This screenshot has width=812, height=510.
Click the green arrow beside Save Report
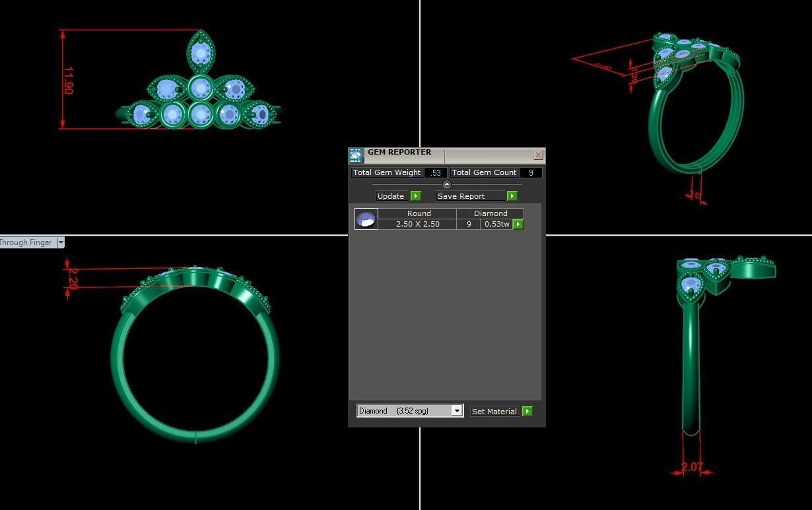tap(512, 196)
